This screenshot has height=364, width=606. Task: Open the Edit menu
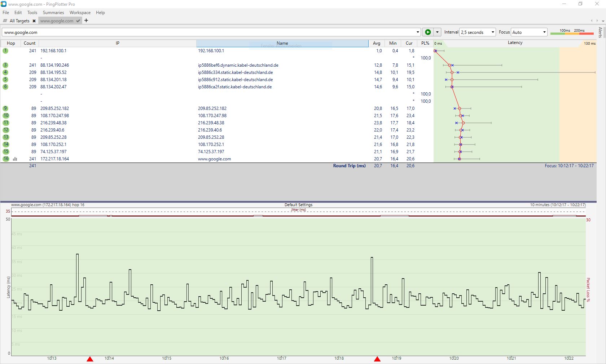point(18,12)
